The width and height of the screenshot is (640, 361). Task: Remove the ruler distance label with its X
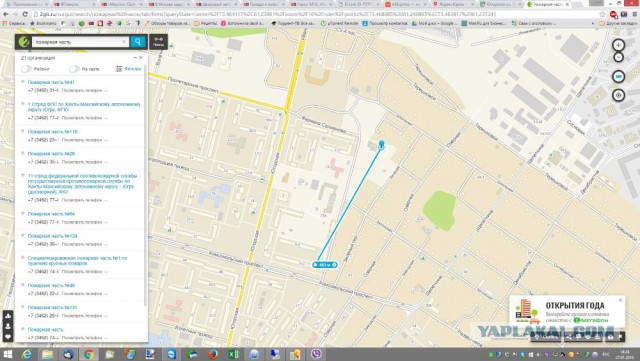tap(334, 265)
